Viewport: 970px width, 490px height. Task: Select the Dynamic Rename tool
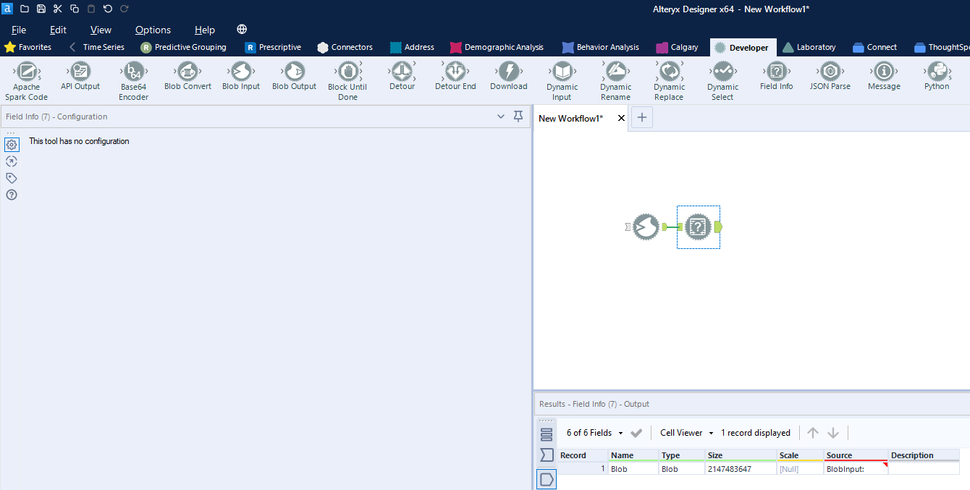pyautogui.click(x=616, y=81)
